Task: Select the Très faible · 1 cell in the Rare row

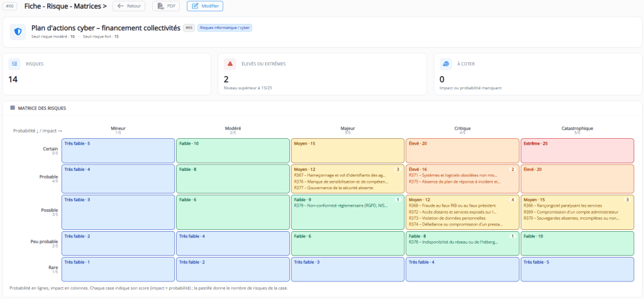Action: 118,269
